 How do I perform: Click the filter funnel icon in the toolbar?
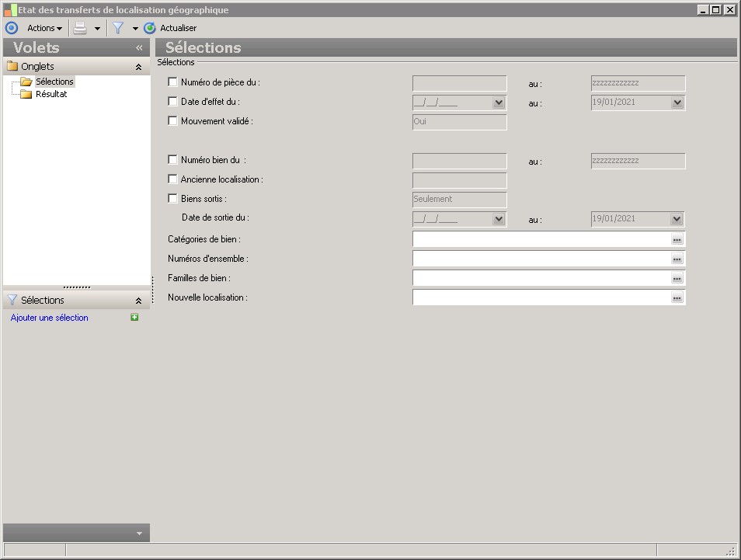(118, 28)
